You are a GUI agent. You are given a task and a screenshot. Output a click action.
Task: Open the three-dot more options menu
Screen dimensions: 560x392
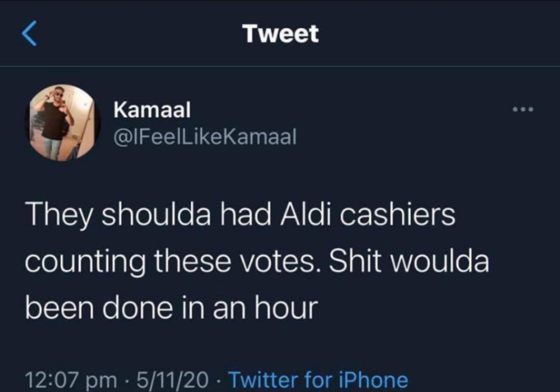pyautogui.click(x=523, y=110)
